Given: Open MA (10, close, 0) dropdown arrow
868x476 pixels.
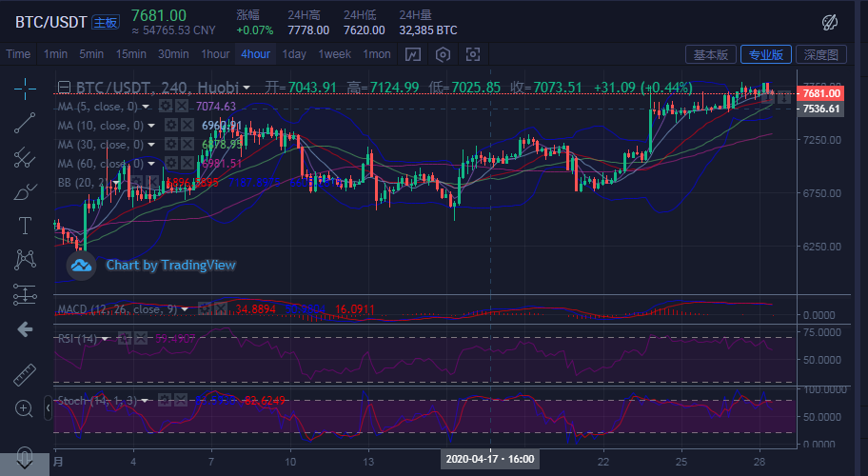Looking at the screenshot, I should pyautogui.click(x=151, y=126).
